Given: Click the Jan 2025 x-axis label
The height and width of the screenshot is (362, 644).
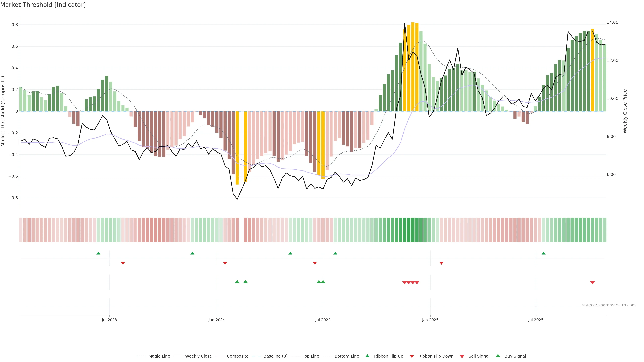Looking at the screenshot, I should click(430, 320).
